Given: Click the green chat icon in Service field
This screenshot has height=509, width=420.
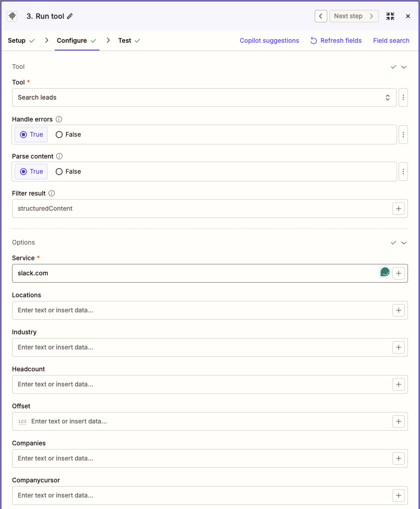Looking at the screenshot, I should tap(385, 272).
